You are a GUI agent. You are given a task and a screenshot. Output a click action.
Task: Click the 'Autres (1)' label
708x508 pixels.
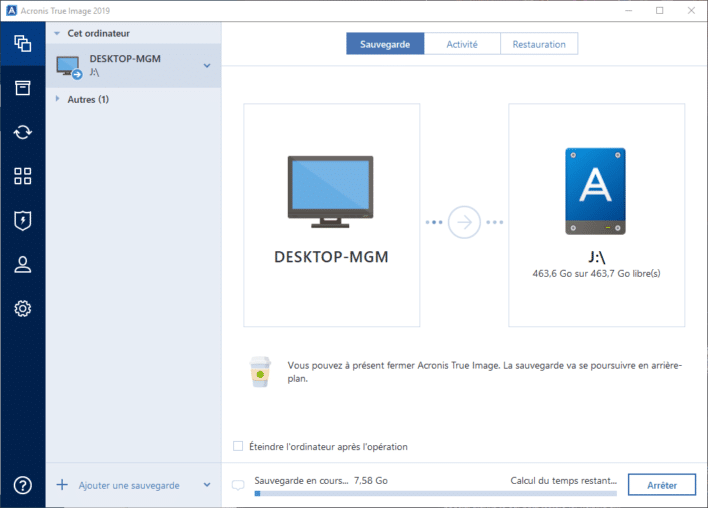point(88,99)
